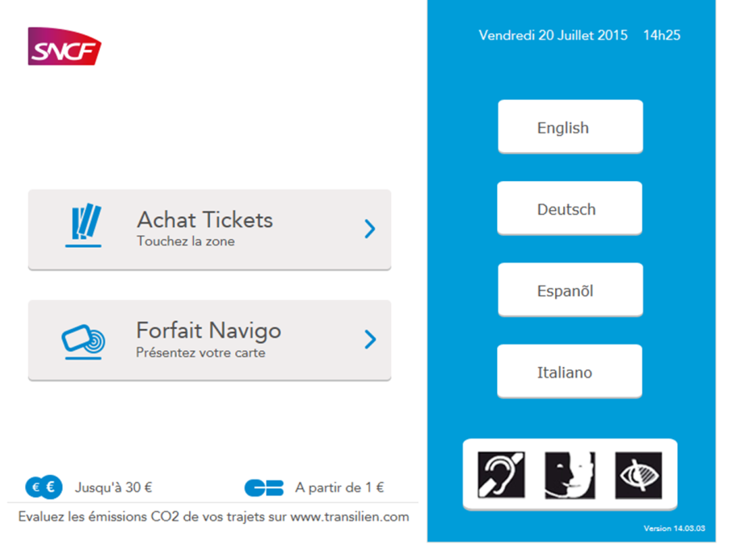Choose the Italiano language option
This screenshot has width=740, height=560.
coord(569,373)
